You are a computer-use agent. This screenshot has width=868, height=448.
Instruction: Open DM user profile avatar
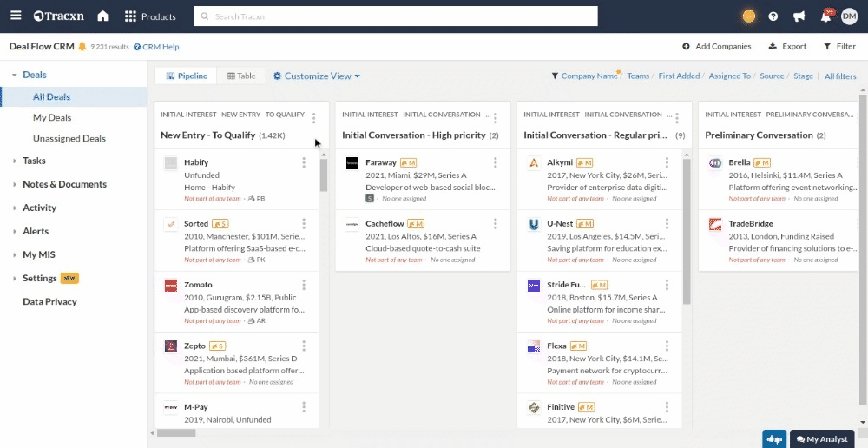click(x=849, y=16)
